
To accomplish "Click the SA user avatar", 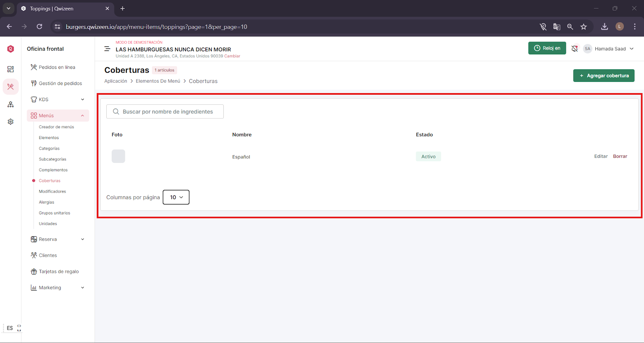I will click(x=587, y=49).
